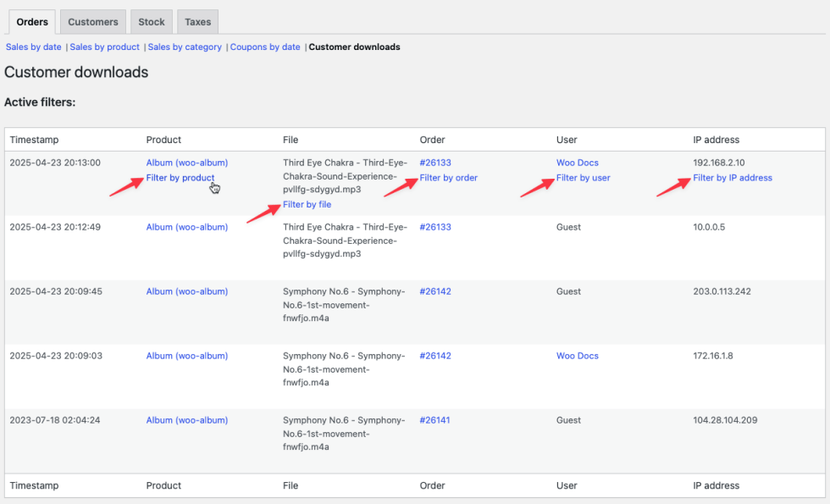Click the Third Eye Chakra file name in the 20:12:49 row
Screen dimensions: 830x504
(x=346, y=241)
